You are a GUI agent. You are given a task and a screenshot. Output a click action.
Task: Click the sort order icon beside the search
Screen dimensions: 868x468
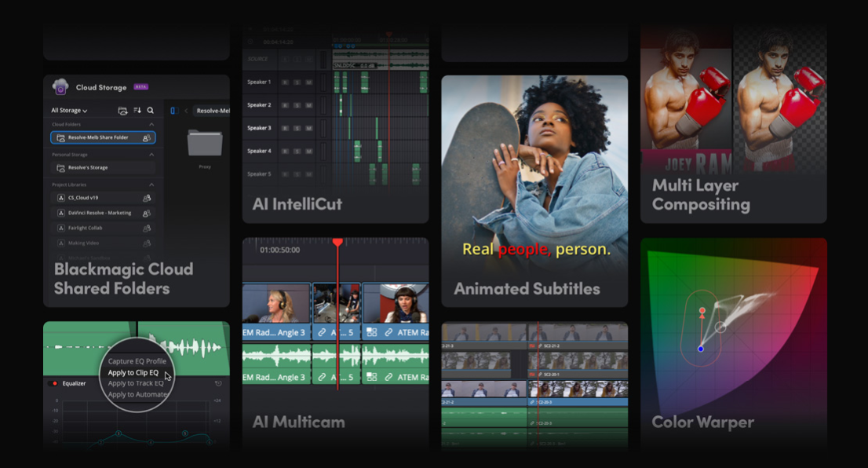click(x=137, y=110)
